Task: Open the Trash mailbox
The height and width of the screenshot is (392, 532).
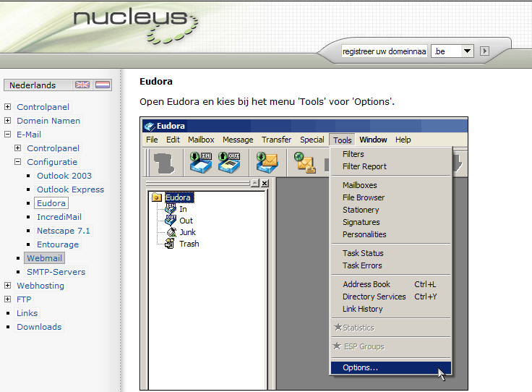Action: pyautogui.click(x=189, y=244)
